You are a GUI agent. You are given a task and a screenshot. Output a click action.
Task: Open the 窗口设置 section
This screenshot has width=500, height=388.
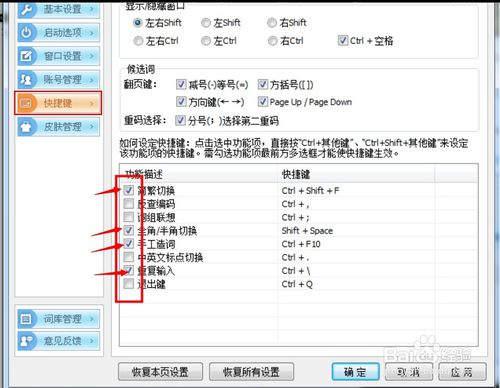[x=59, y=56]
